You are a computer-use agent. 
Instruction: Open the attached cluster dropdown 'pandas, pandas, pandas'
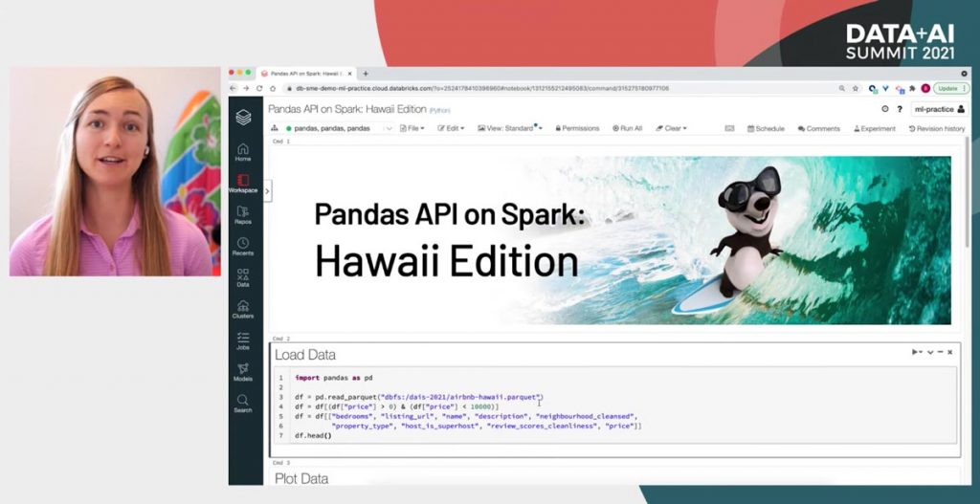click(x=339, y=128)
